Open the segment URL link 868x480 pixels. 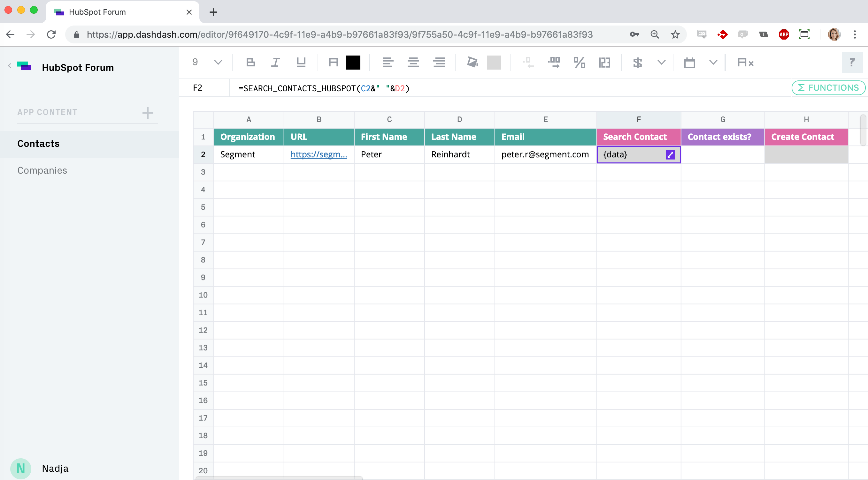pyautogui.click(x=319, y=154)
